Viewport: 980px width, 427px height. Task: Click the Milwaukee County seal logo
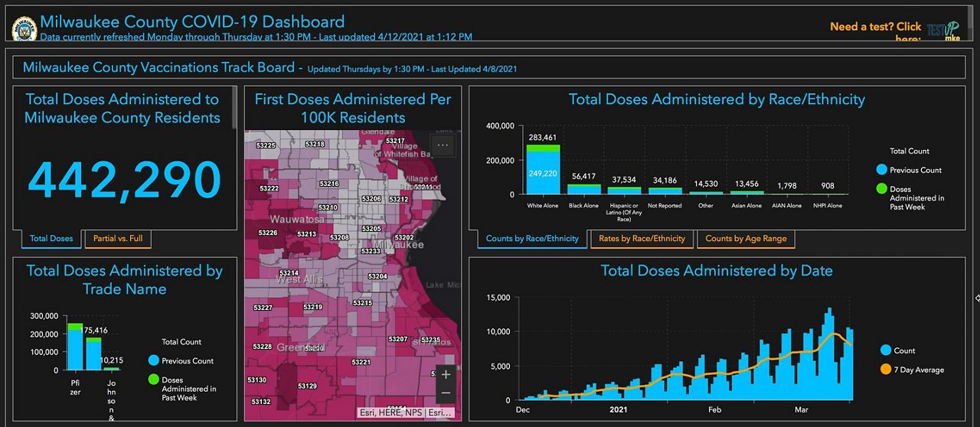click(x=24, y=28)
